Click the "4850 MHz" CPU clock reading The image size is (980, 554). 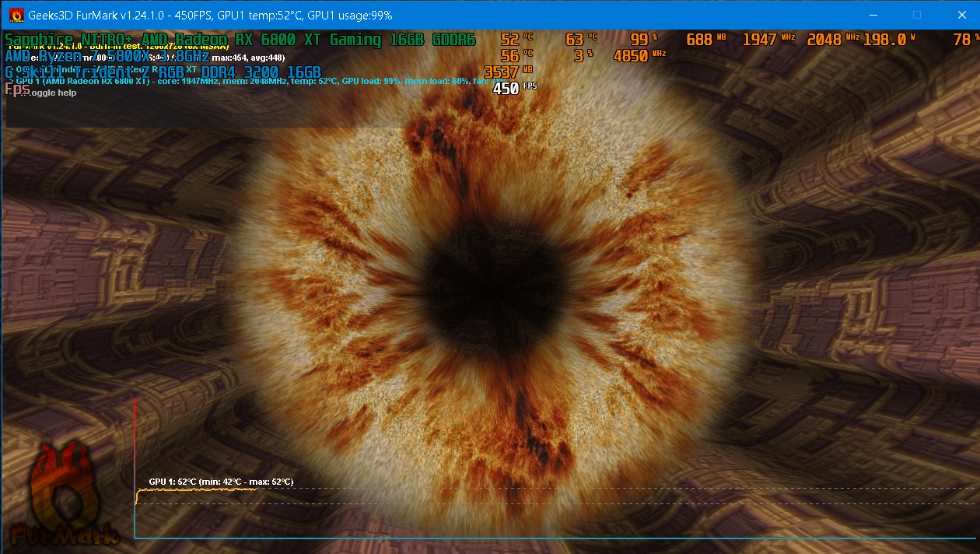640,55
